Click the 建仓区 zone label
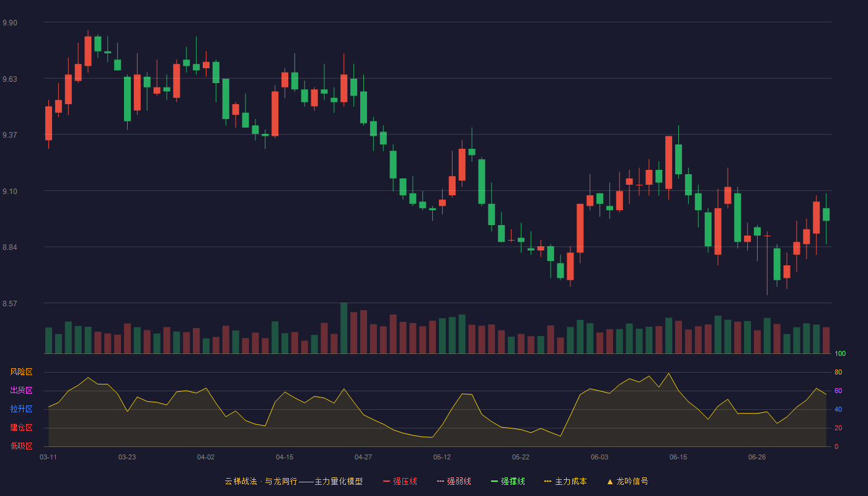The width and height of the screenshot is (868, 496). click(21, 428)
